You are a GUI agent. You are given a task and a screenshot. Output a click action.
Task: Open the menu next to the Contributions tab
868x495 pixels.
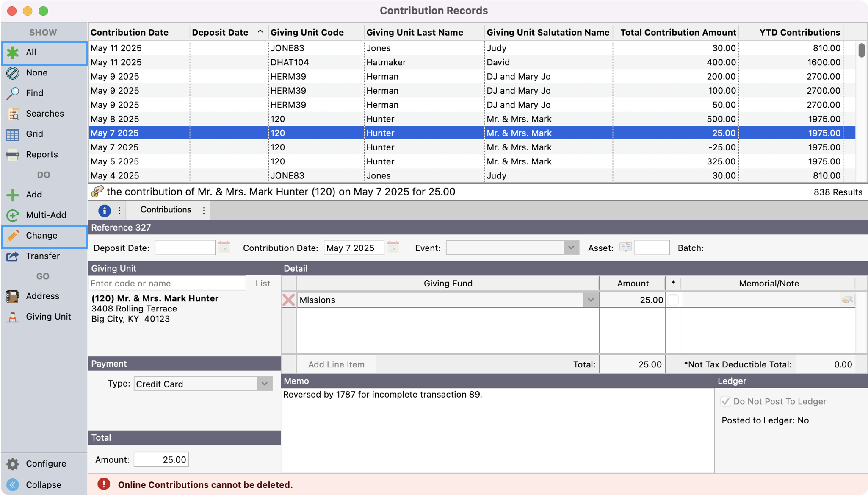click(204, 210)
